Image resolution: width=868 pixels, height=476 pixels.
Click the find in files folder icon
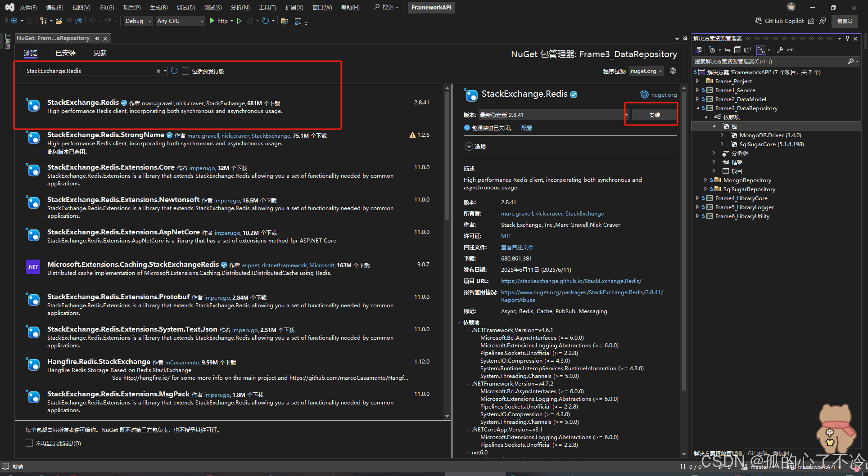285,21
